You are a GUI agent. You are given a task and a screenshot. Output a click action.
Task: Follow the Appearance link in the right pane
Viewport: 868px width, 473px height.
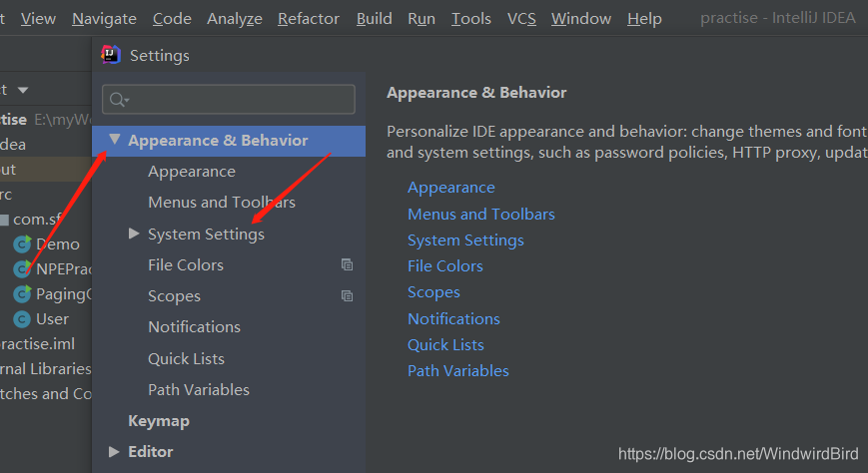click(x=451, y=188)
